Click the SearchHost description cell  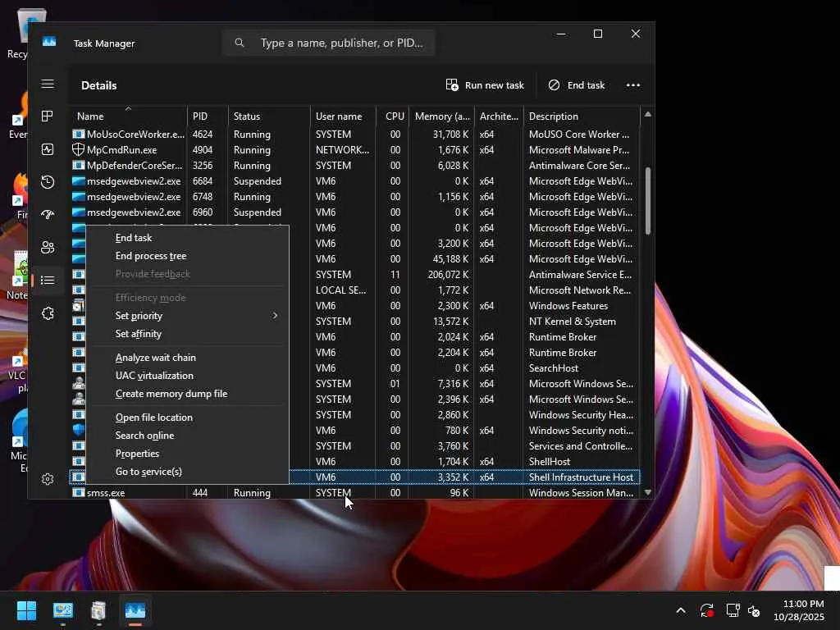coord(554,368)
